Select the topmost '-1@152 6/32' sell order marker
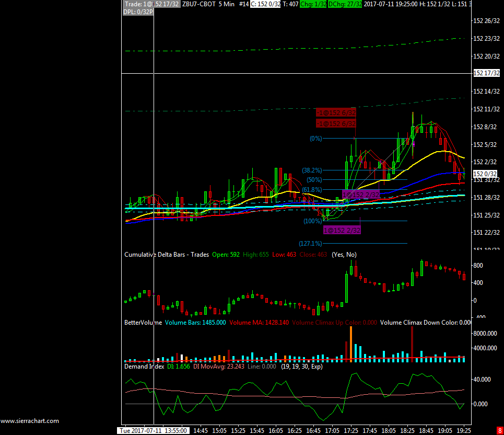Screen dimensions: 504x435 tap(336, 112)
